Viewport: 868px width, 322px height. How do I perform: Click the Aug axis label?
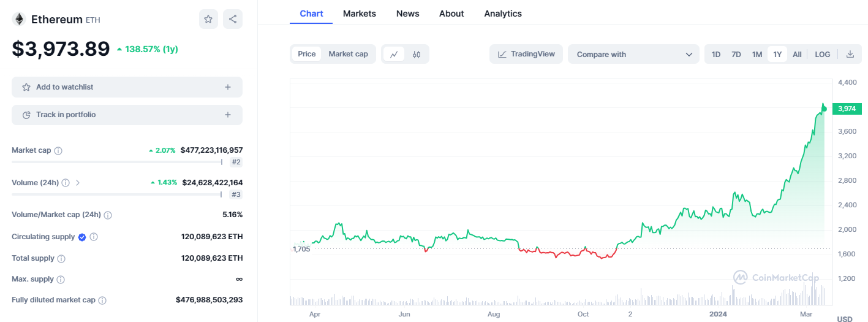click(494, 314)
